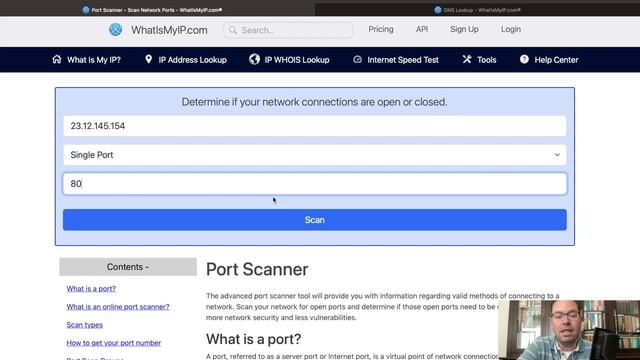Image resolution: width=640 pixels, height=360 pixels.
Task: Open 'How to get your port number' link
Action: click(x=113, y=343)
